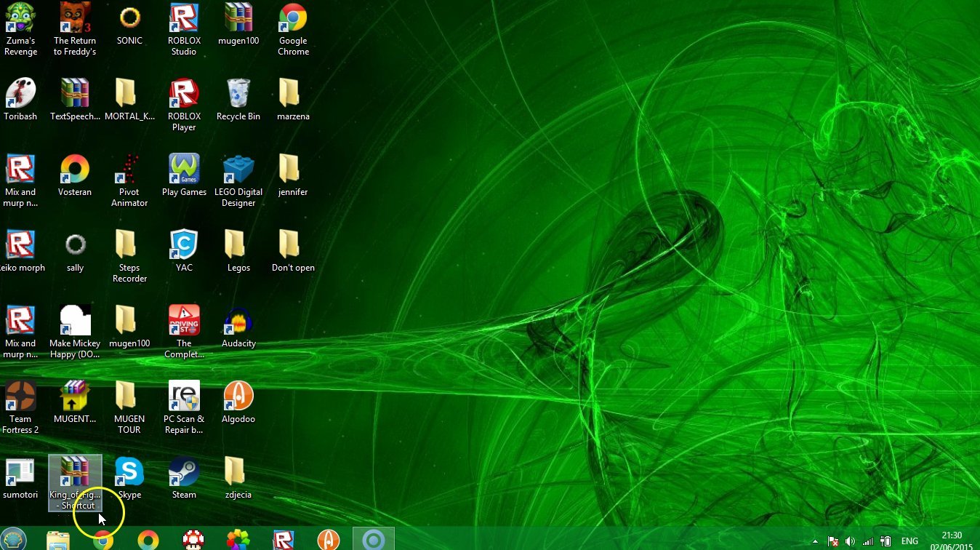
Task: Select the ROBLOX Player desktop shortcut
Action: click(x=184, y=105)
